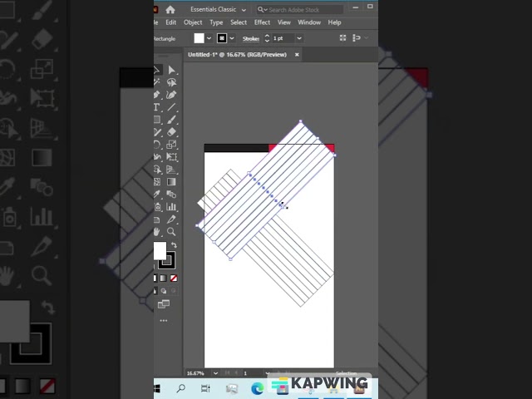The image size is (532, 399).
Task: Pick the Rotate tool
Action: (x=157, y=145)
